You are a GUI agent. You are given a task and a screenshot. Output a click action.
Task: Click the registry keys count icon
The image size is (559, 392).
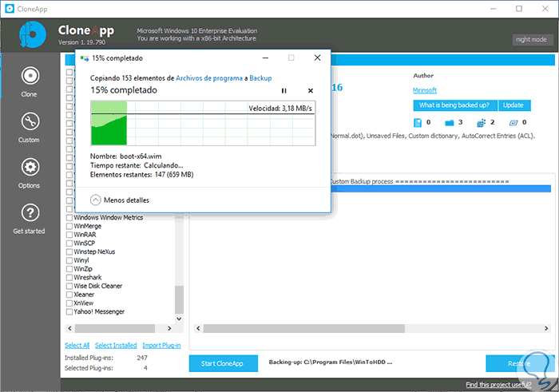(x=482, y=123)
